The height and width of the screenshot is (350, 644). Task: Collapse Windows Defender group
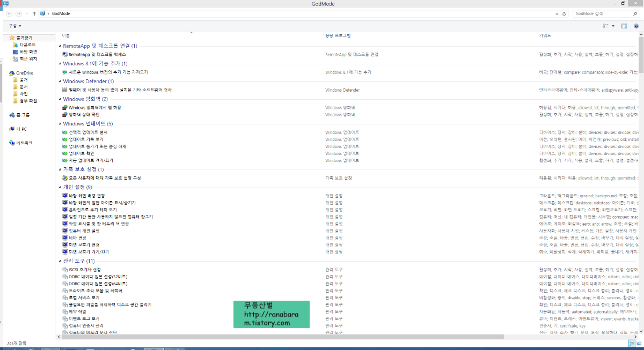[x=60, y=81]
